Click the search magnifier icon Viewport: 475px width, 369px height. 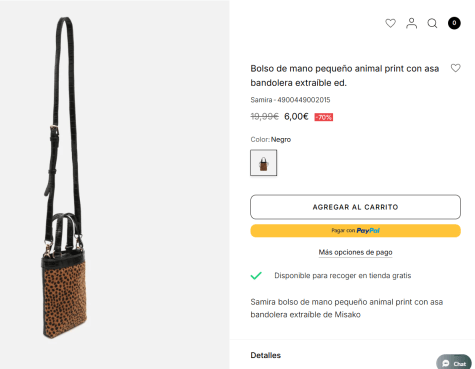pos(432,23)
